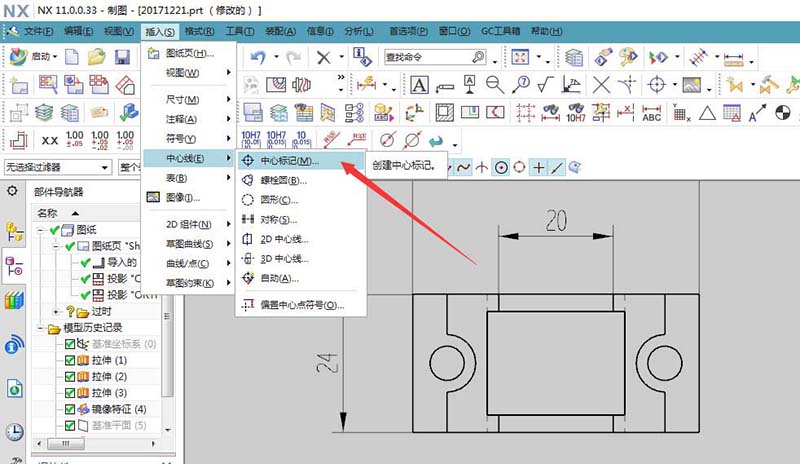Open the 格式(R) menu

(x=199, y=31)
